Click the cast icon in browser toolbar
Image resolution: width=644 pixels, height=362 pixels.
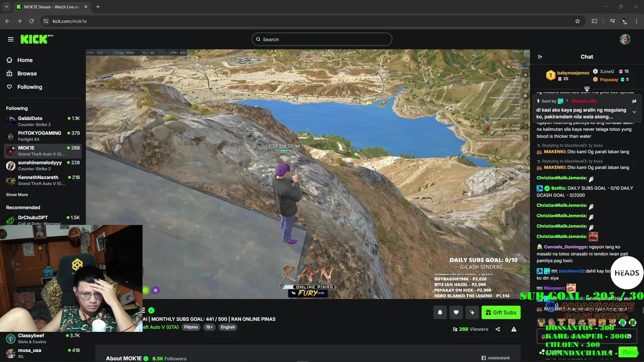coord(594,21)
